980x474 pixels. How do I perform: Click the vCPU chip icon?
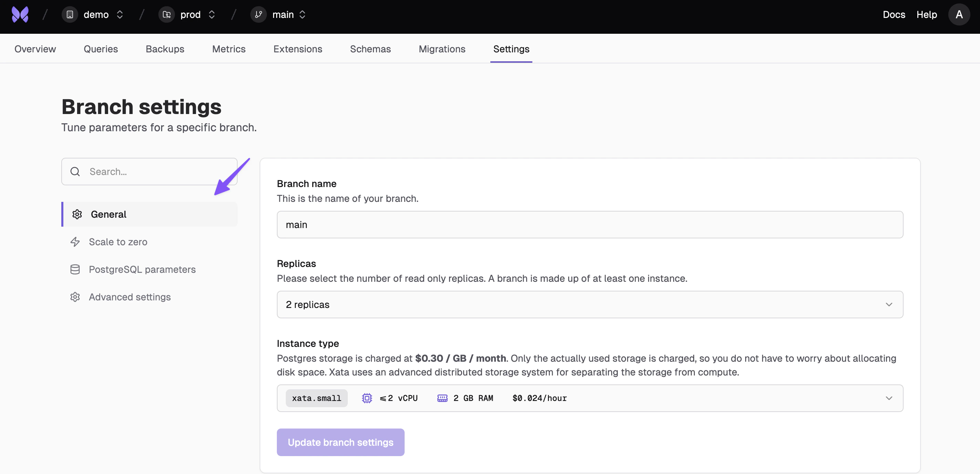tap(366, 398)
